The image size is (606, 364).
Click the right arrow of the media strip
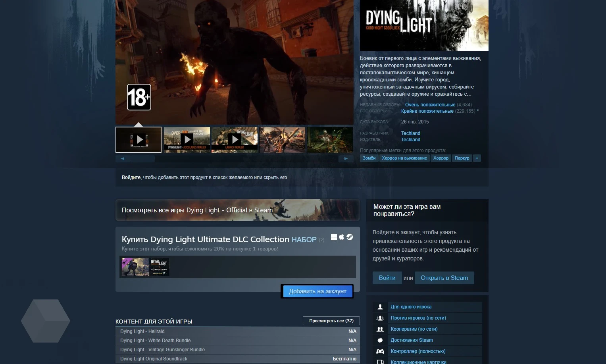tap(346, 158)
